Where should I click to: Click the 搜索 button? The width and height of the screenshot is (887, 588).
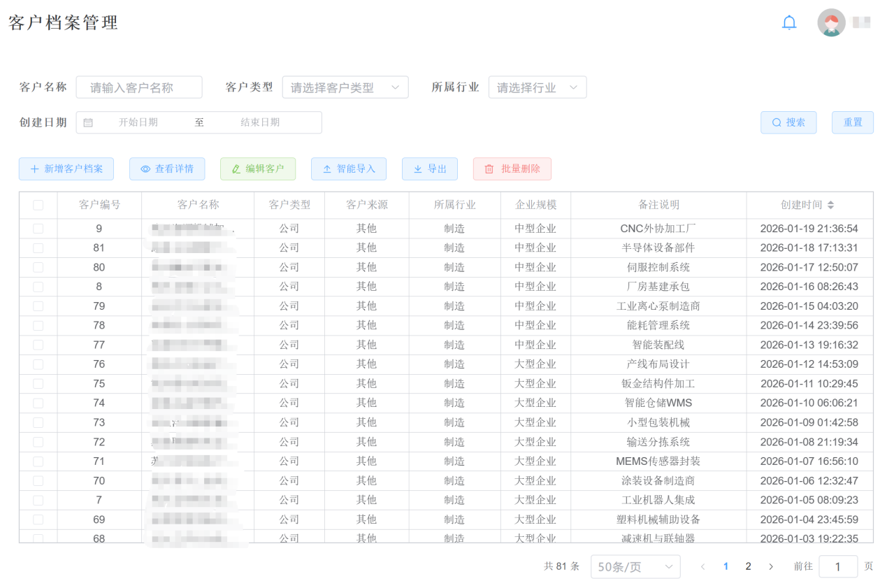[788, 122]
